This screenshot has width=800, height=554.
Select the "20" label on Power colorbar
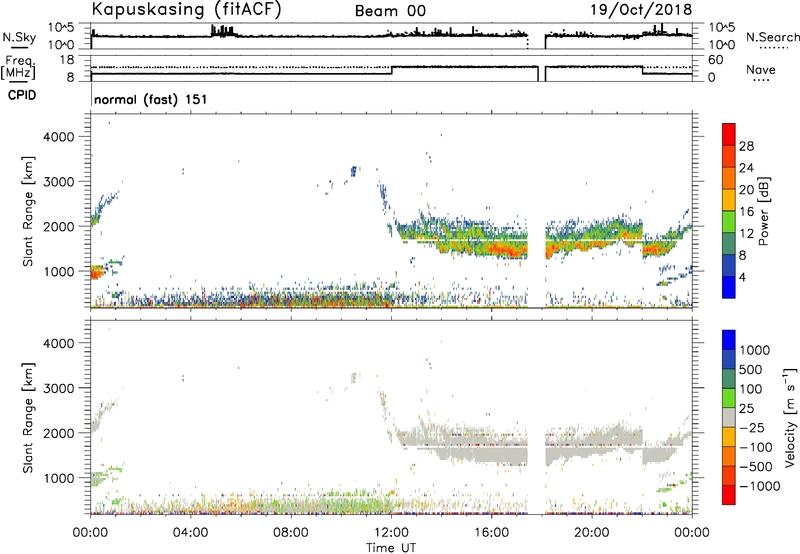click(x=746, y=190)
